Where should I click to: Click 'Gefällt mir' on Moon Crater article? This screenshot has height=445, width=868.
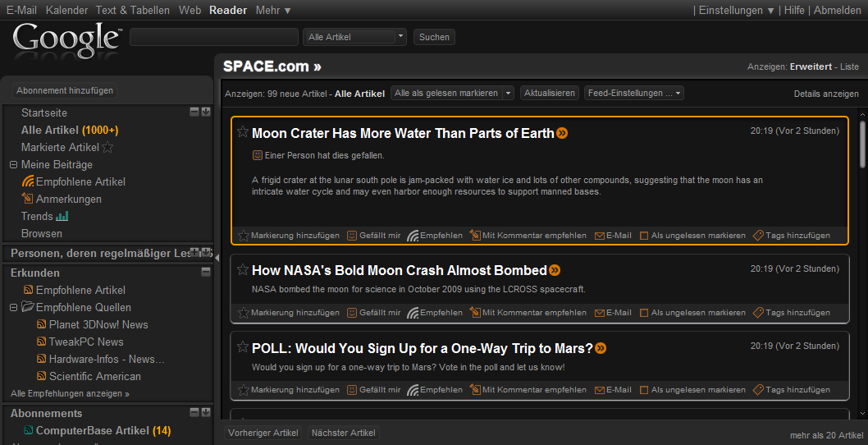(x=373, y=236)
